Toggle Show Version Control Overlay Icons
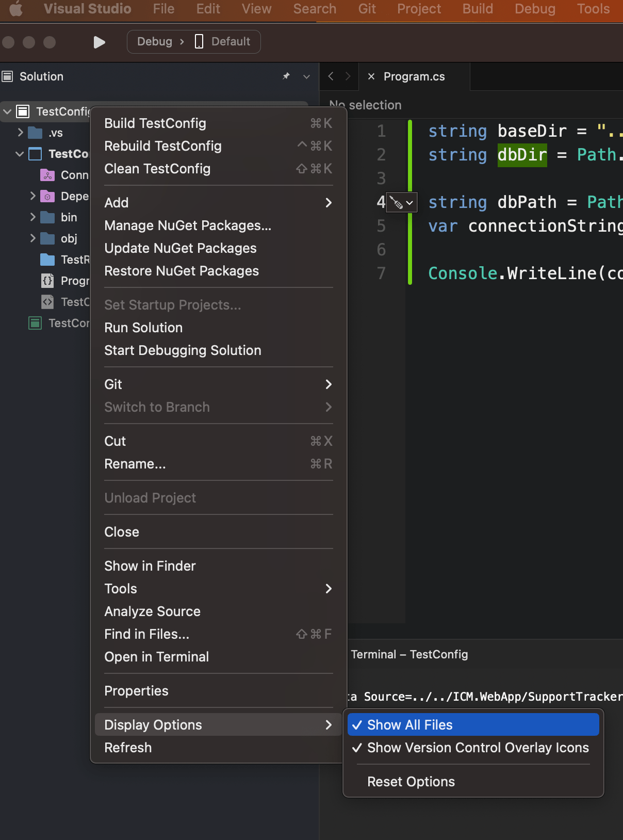Image resolution: width=623 pixels, height=840 pixels. click(x=473, y=748)
